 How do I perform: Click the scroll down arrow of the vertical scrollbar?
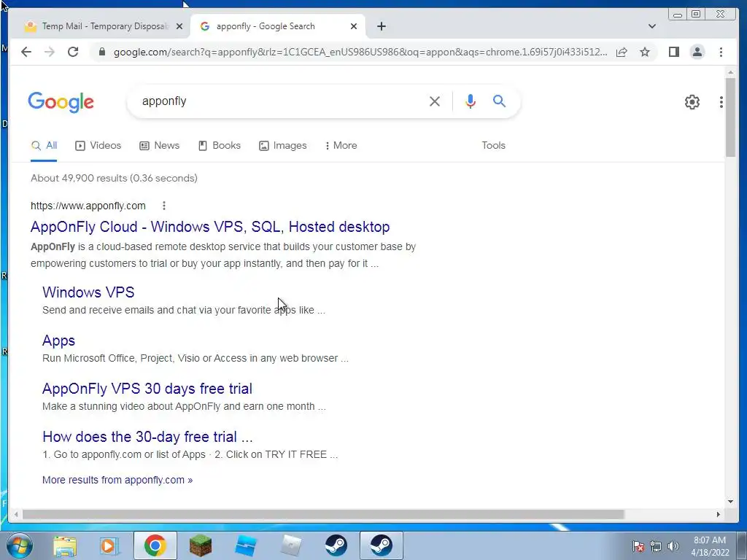(730, 501)
